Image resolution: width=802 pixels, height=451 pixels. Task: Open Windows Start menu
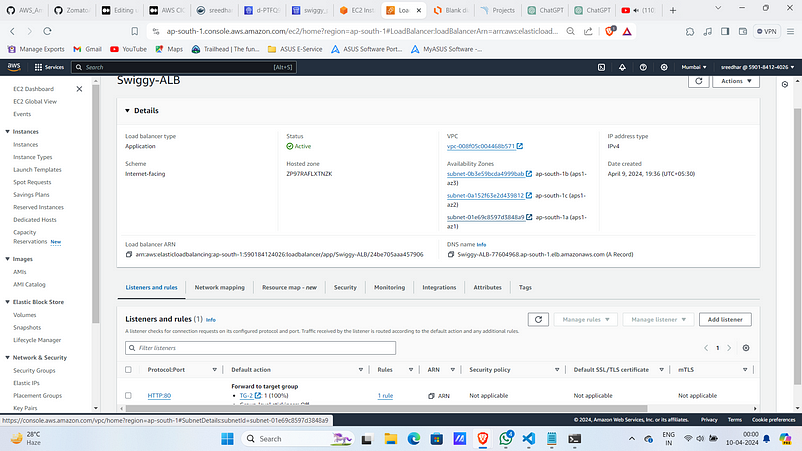pos(227,439)
